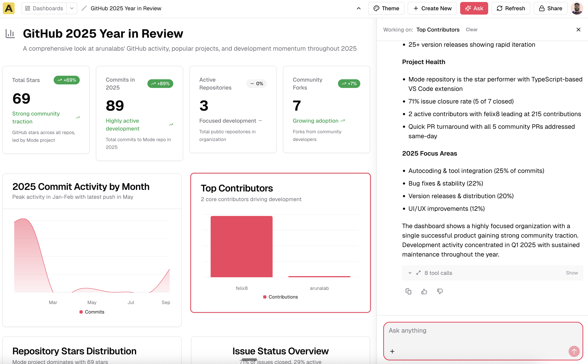588x364 pixels.
Task: Give thumbs up to the response
Action: click(424, 292)
